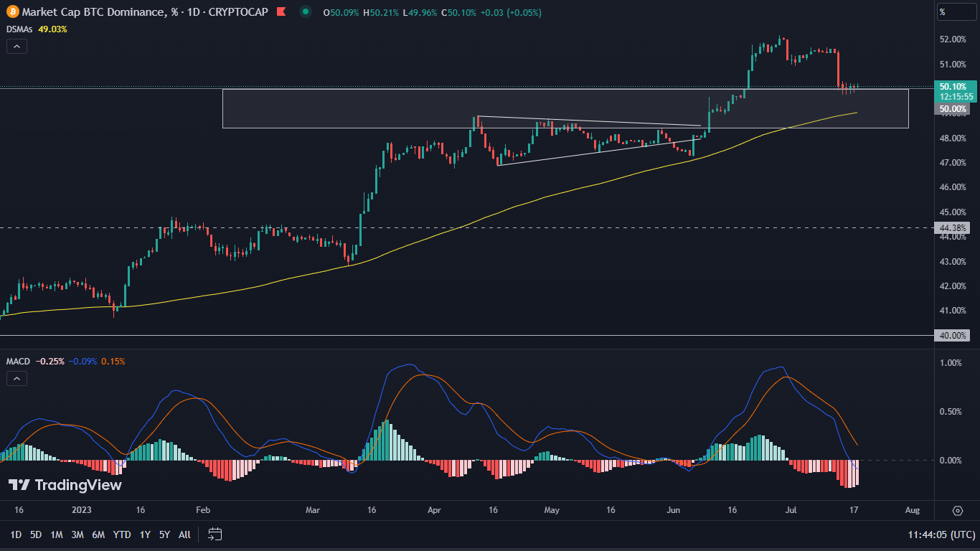Click the 42.00% price axis label
The width and height of the screenshot is (980, 551).
[953, 286]
